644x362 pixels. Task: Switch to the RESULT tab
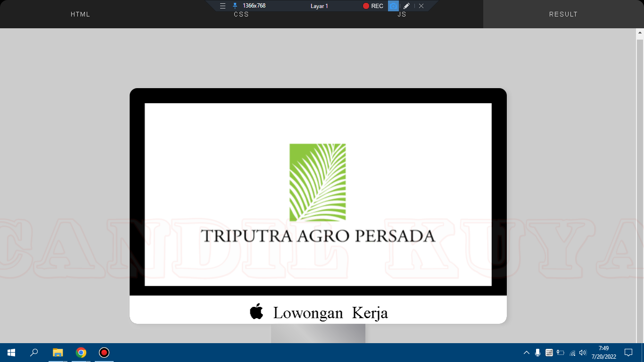coord(563,14)
